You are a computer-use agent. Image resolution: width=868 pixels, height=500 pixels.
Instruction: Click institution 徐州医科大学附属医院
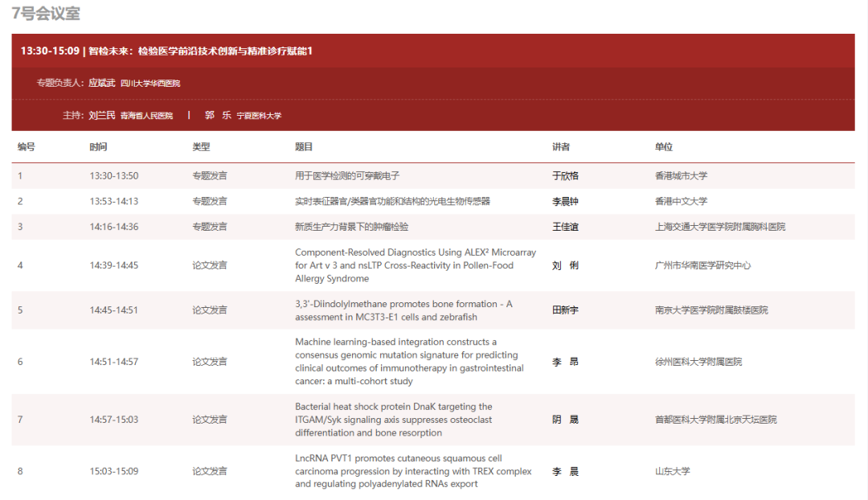(698, 362)
